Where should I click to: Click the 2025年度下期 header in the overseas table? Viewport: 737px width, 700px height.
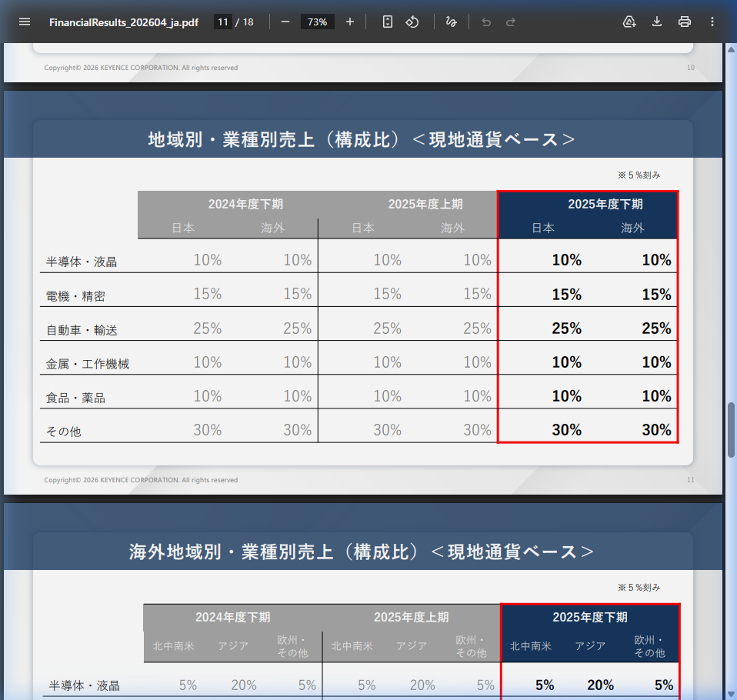[x=590, y=617]
